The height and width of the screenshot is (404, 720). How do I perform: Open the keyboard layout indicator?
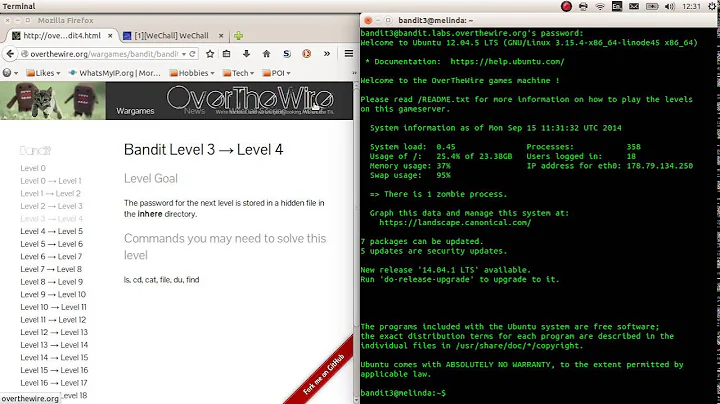[x=617, y=6]
